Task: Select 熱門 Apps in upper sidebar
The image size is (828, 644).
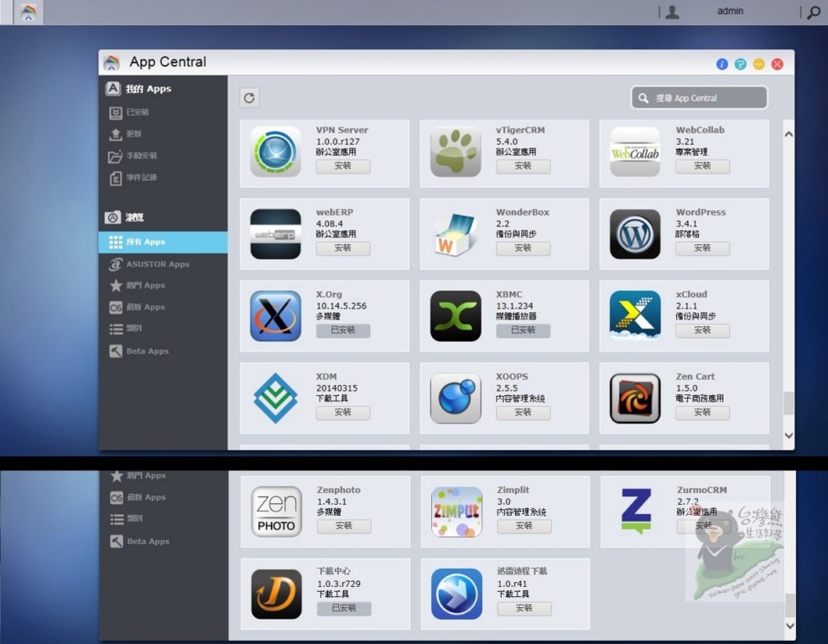Action: [x=163, y=286]
